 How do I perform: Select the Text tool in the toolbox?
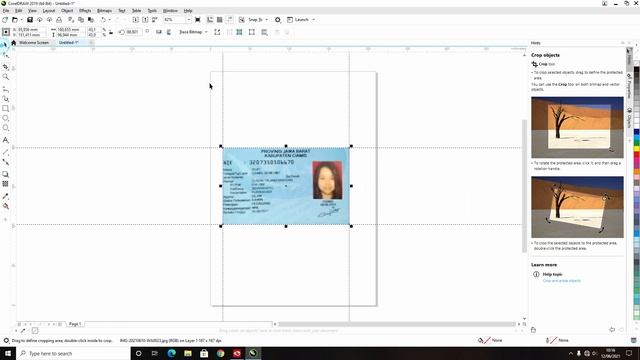pyautogui.click(x=5, y=140)
